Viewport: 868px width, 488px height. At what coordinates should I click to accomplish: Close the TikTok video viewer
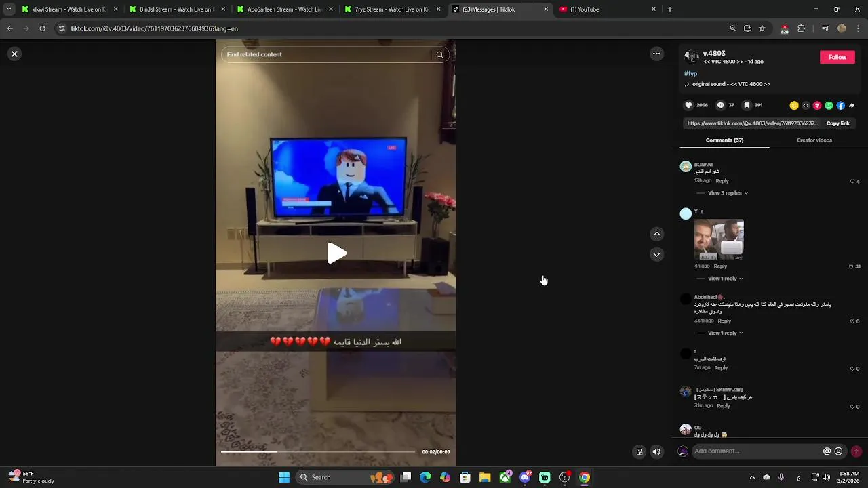[14, 54]
